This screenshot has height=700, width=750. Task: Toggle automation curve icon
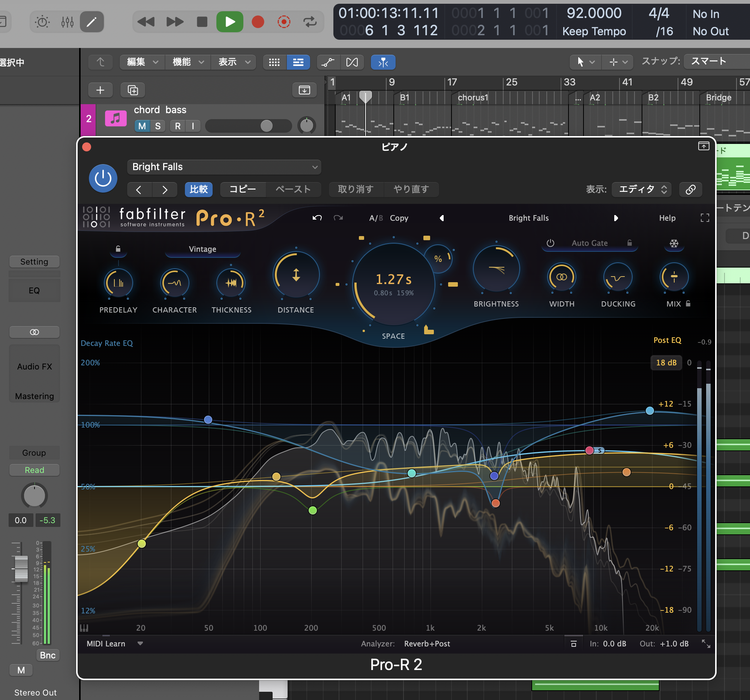328,62
